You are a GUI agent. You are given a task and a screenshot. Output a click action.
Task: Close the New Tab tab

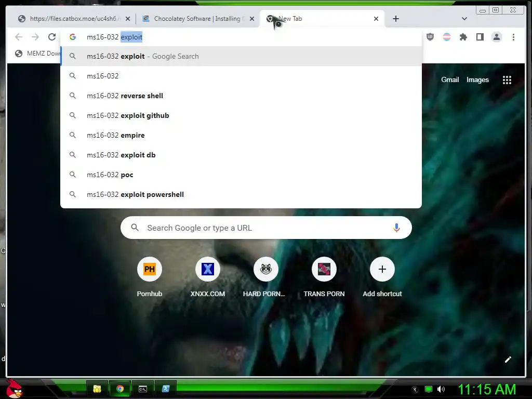[x=376, y=19]
